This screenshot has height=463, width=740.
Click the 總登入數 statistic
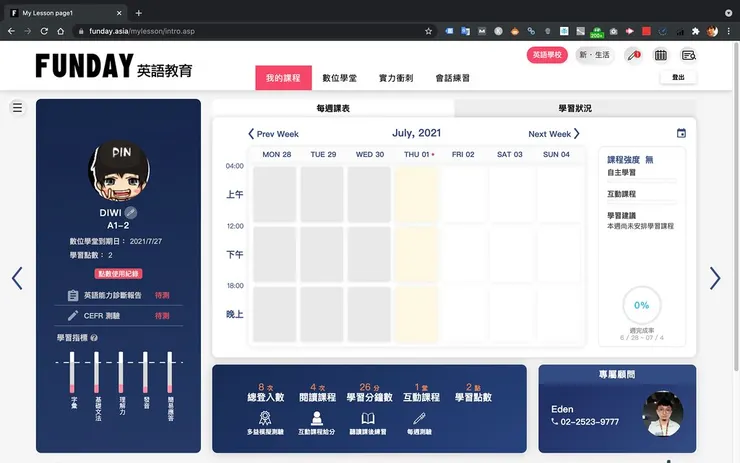pyautogui.click(x=266, y=393)
